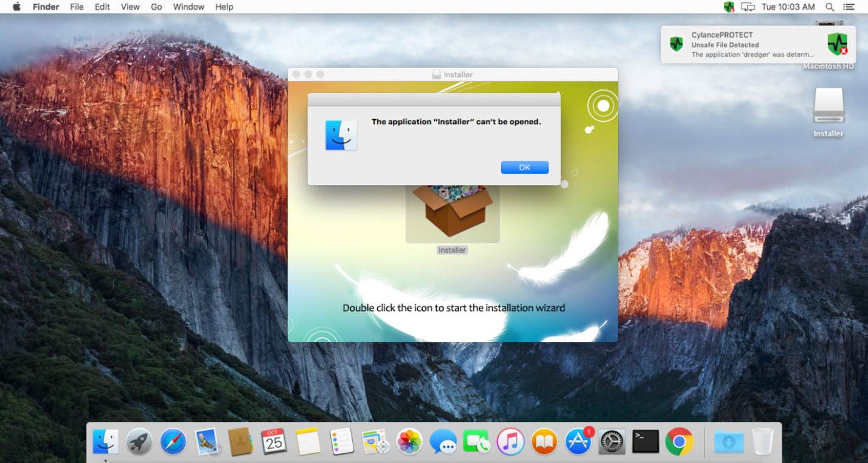
Task: Open System Preferences gear in Dock
Action: pos(612,441)
